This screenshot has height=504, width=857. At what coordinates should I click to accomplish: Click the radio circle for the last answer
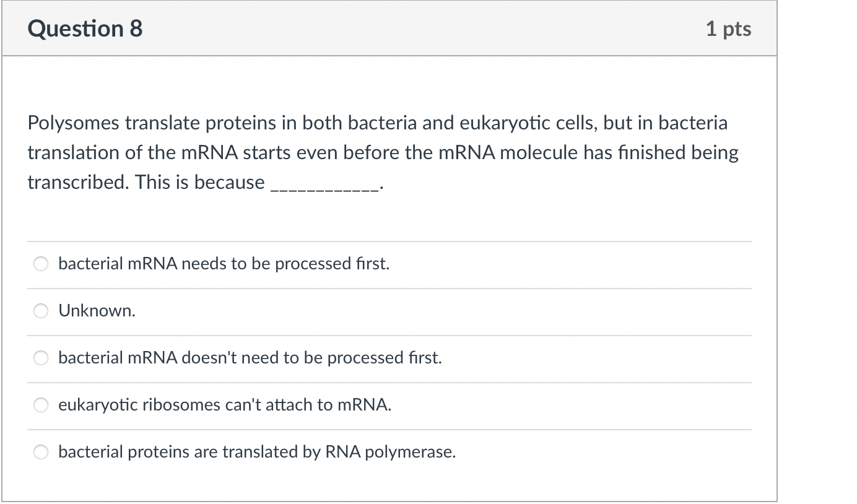coord(40,452)
